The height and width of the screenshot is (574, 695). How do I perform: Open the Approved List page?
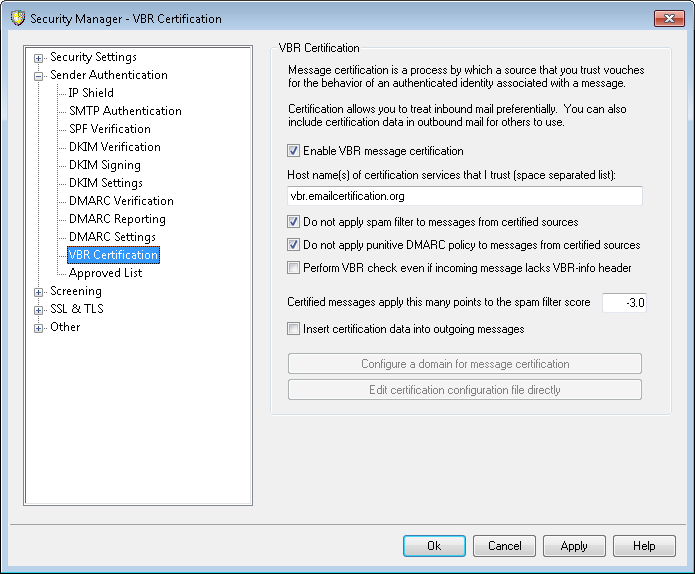pos(105,273)
